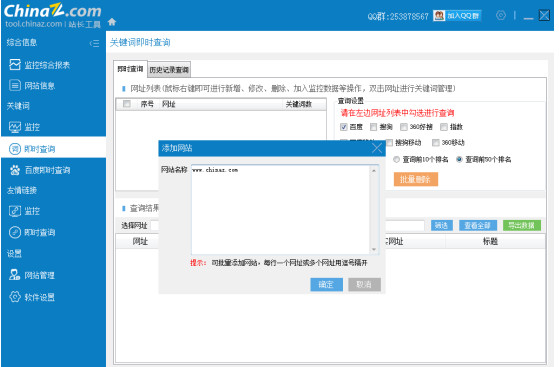Screen dimensions: 559x367
Task: Close the 添加网站 dialog with the X
Action: coord(376,148)
